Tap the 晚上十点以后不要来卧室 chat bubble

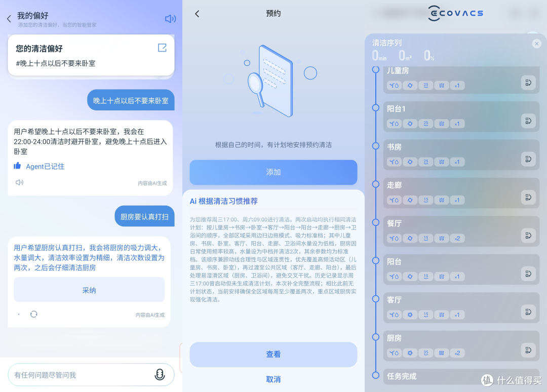[131, 100]
